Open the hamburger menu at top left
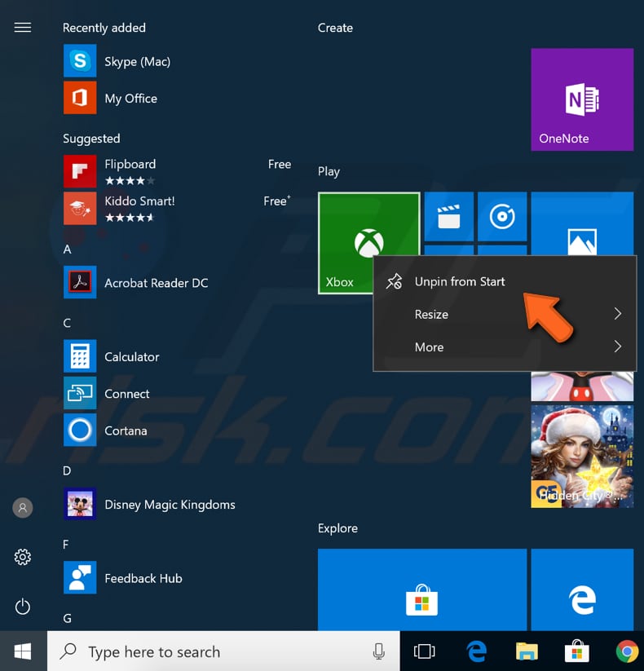The height and width of the screenshot is (671, 644). (23, 28)
